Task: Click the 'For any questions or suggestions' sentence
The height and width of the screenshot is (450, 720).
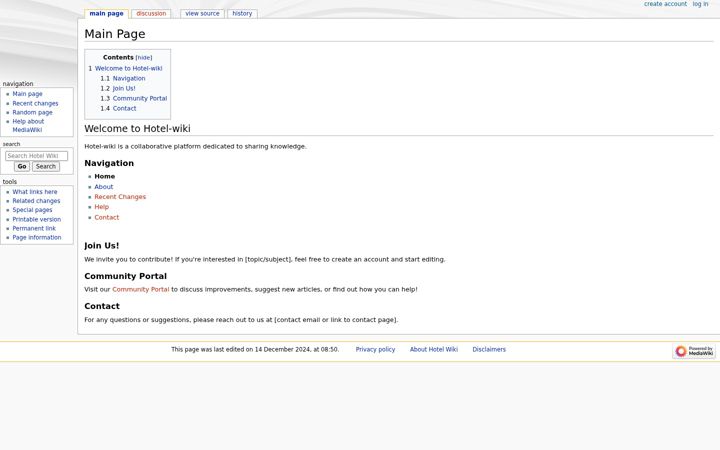Action: click(241, 320)
